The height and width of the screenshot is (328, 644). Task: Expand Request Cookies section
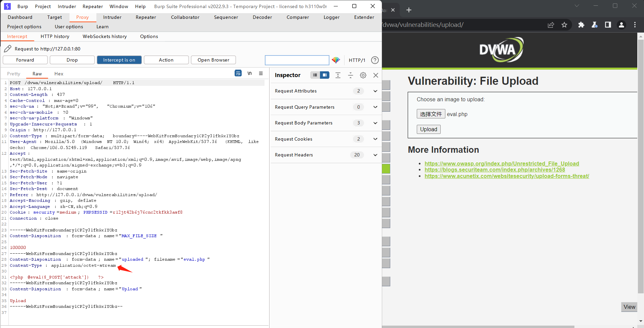point(326,139)
